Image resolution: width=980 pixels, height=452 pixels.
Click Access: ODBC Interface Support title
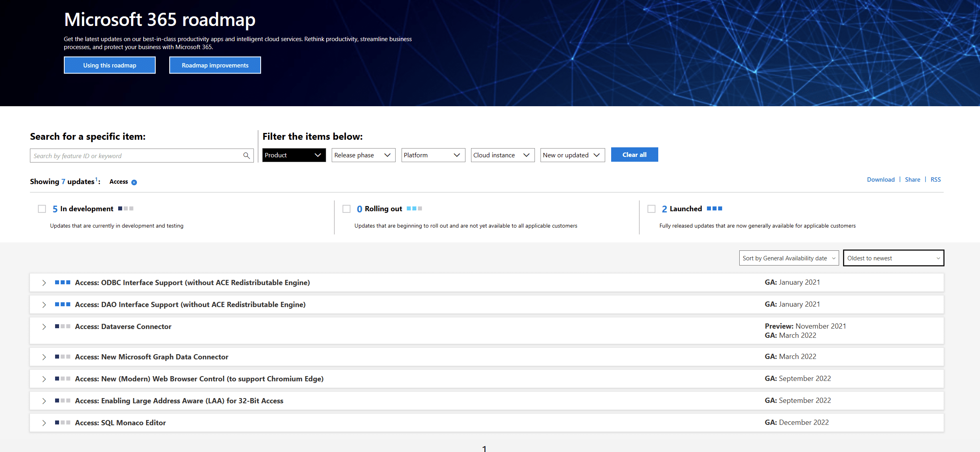click(192, 282)
